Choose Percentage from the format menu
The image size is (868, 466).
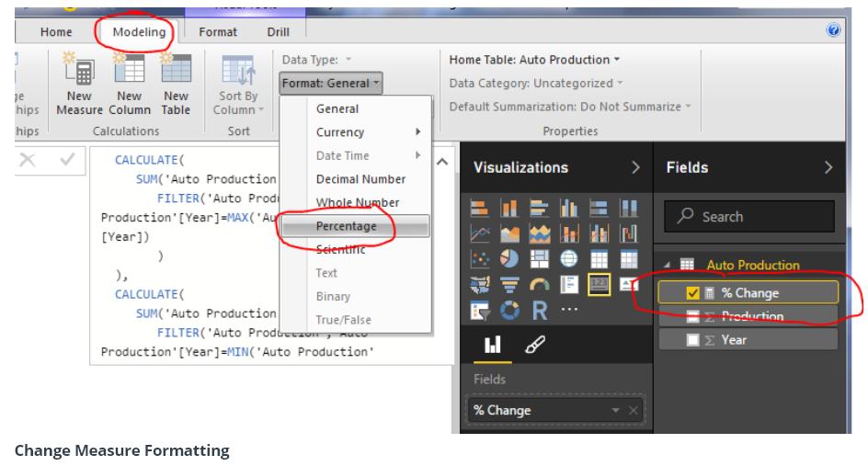click(x=346, y=226)
